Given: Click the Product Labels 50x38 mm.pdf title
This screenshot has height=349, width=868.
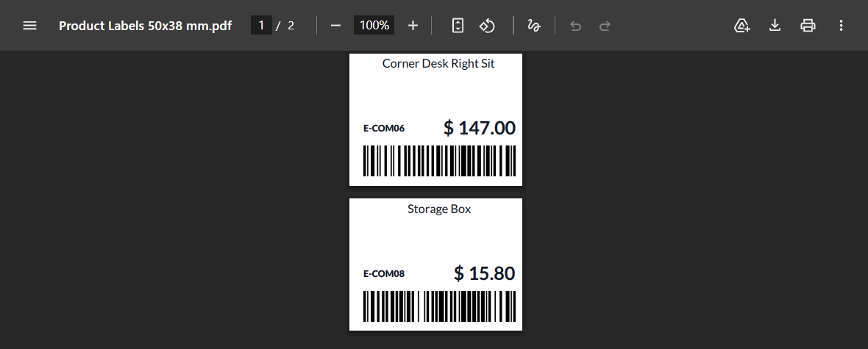Looking at the screenshot, I should (x=145, y=26).
